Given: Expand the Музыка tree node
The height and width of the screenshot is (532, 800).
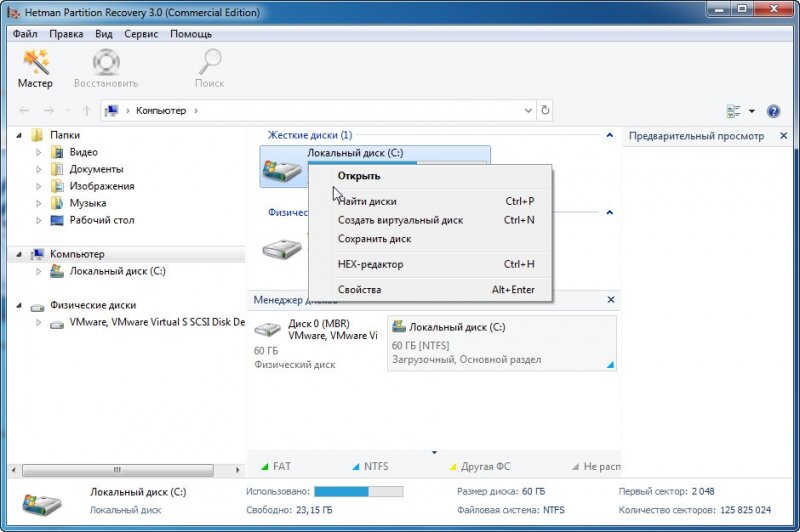Looking at the screenshot, I should click(39, 203).
